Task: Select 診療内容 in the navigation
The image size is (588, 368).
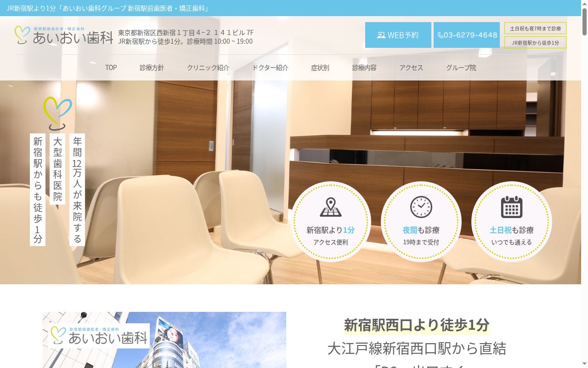Action: (364, 68)
